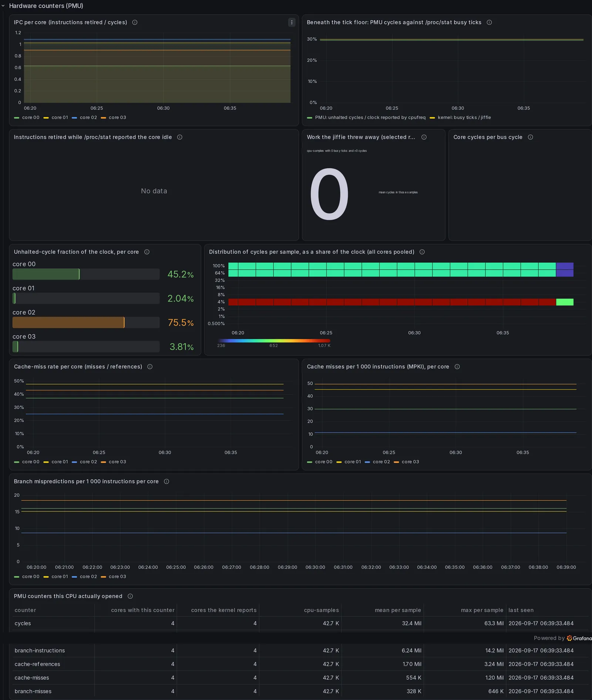Image resolution: width=592 pixels, height=700 pixels.
Task: Click the large 0 stat value
Action: (329, 193)
